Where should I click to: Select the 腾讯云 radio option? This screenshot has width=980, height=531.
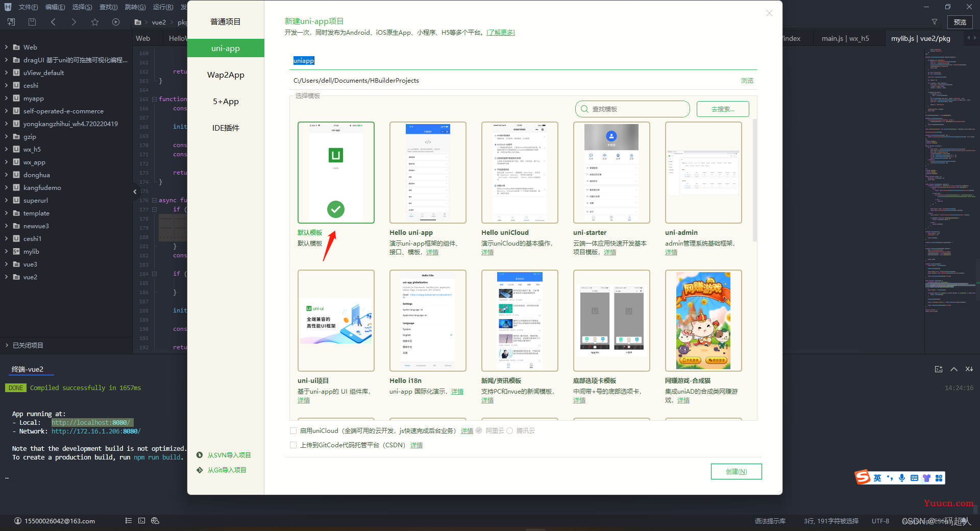[x=509, y=430]
